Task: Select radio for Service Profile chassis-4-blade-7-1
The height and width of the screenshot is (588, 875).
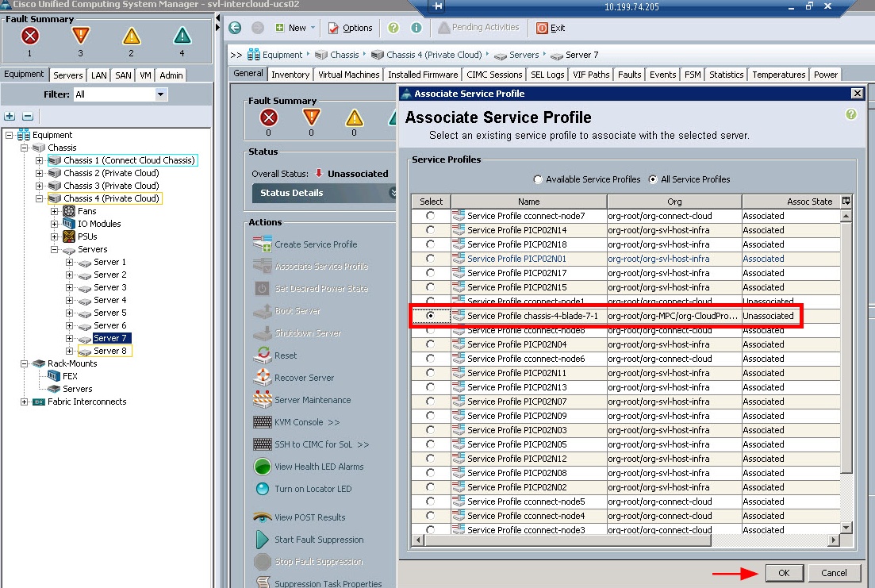Action: tap(430, 316)
